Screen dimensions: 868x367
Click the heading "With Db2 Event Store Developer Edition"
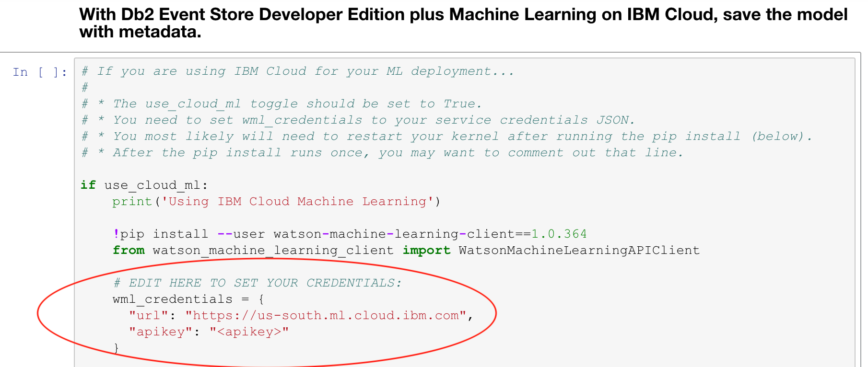[x=463, y=23]
